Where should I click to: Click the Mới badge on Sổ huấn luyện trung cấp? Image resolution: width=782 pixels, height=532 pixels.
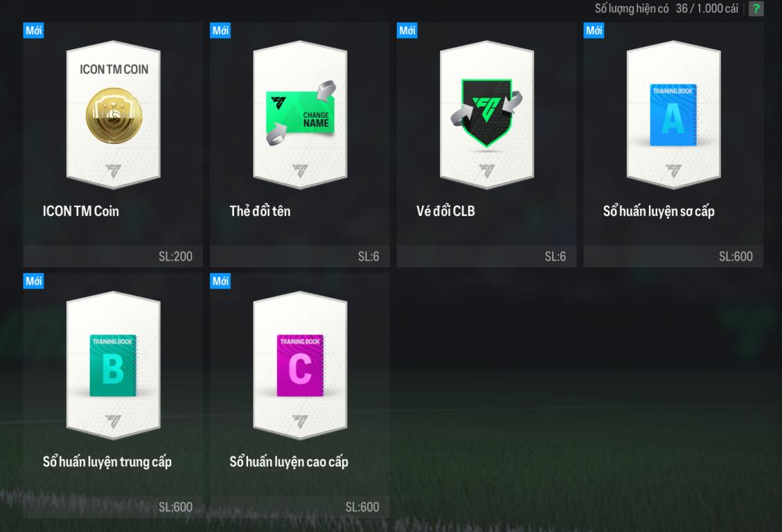pos(33,281)
